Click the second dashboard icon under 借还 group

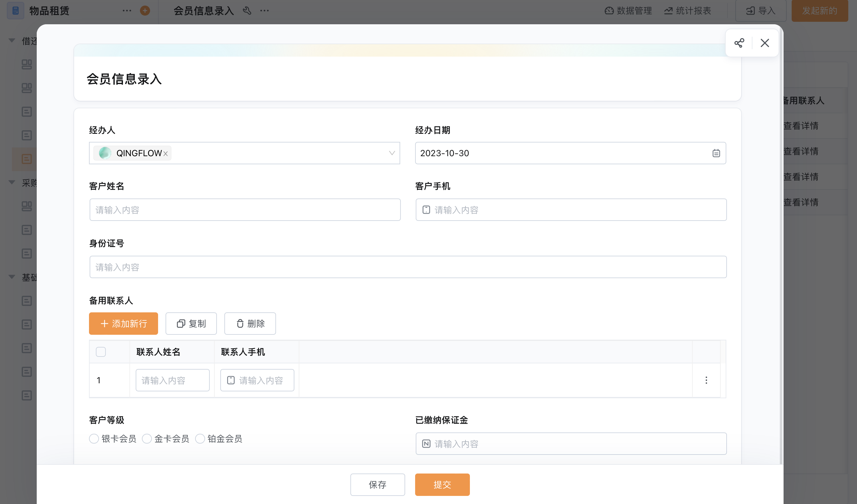(x=26, y=88)
